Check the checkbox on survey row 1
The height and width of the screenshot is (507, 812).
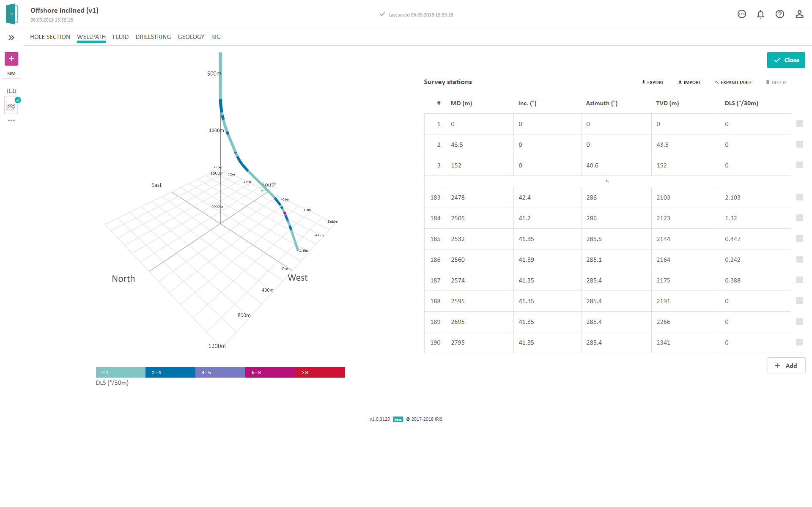coord(800,123)
